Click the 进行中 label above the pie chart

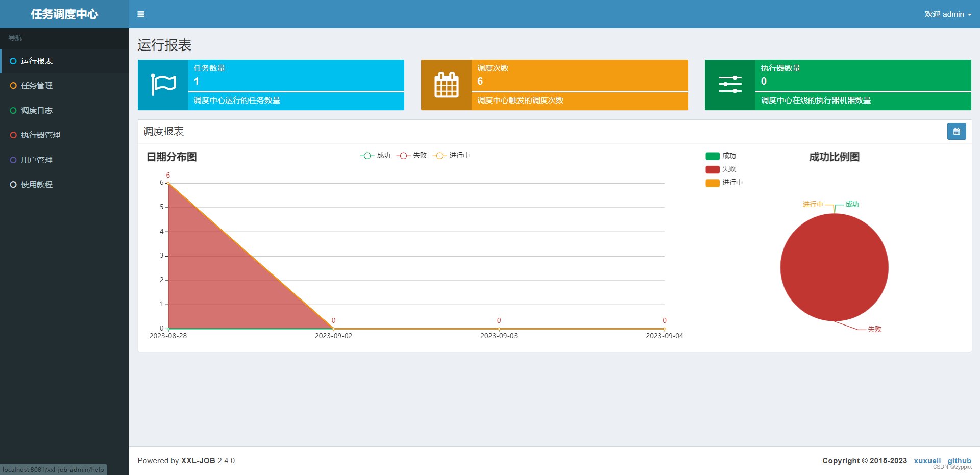coord(813,204)
